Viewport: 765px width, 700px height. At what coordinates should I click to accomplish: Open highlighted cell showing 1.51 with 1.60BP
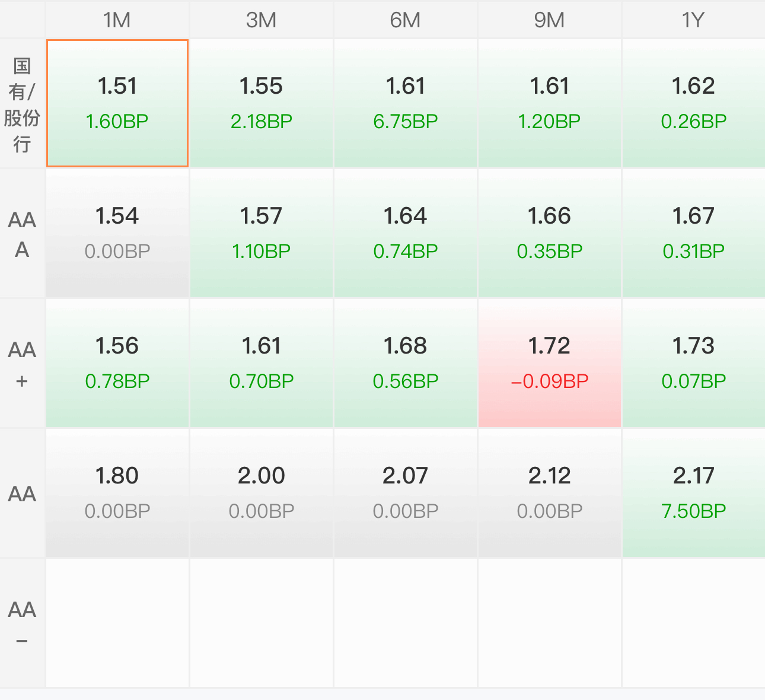(117, 103)
